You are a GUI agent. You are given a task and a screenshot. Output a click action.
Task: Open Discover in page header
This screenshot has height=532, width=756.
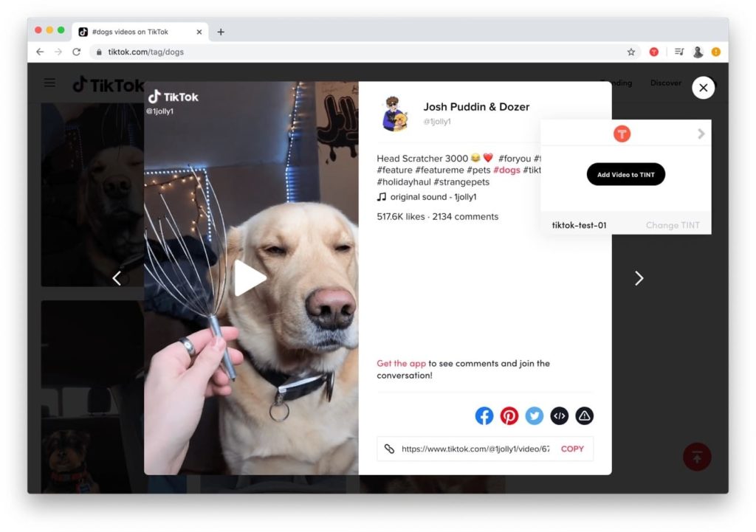[x=666, y=83]
